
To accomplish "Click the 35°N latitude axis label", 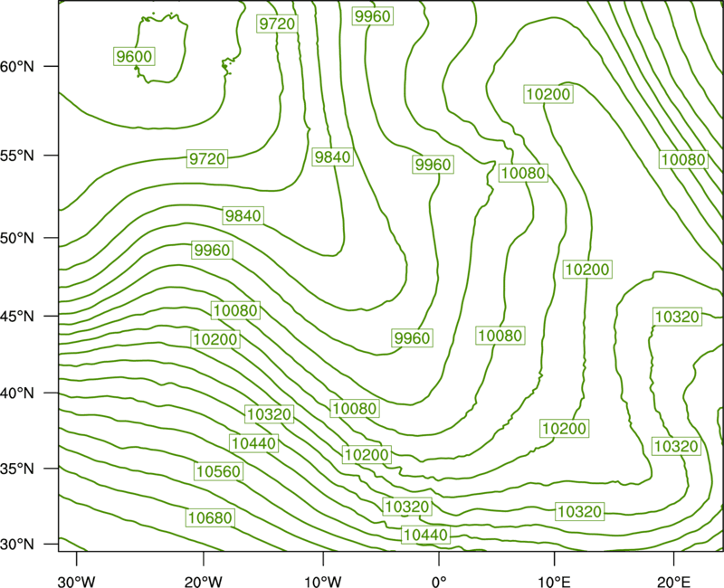I will [x=17, y=469].
